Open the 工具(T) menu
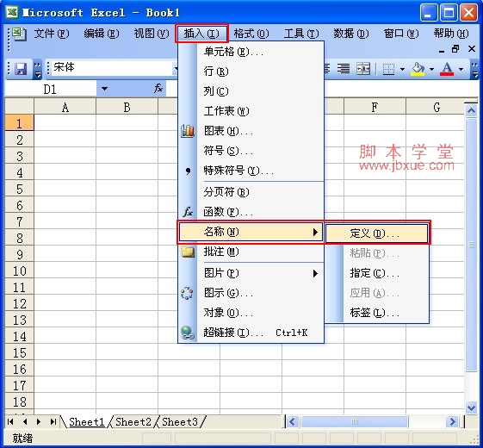The width and height of the screenshot is (483, 448). point(301,34)
